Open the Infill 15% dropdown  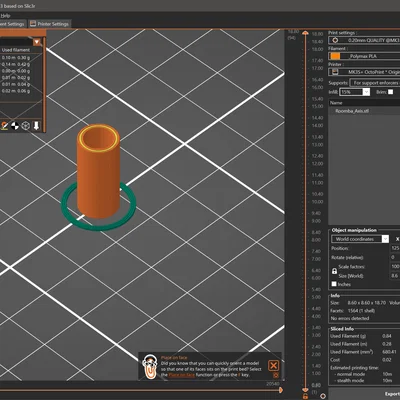pyautogui.click(x=355, y=92)
